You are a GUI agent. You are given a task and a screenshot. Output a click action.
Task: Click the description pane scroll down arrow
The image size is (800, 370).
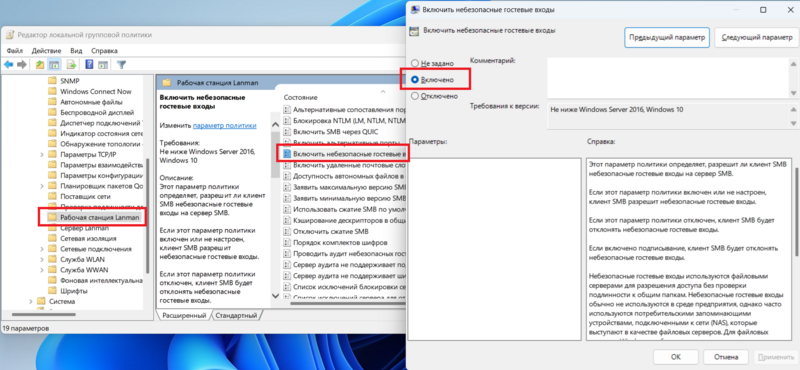pos(276,296)
